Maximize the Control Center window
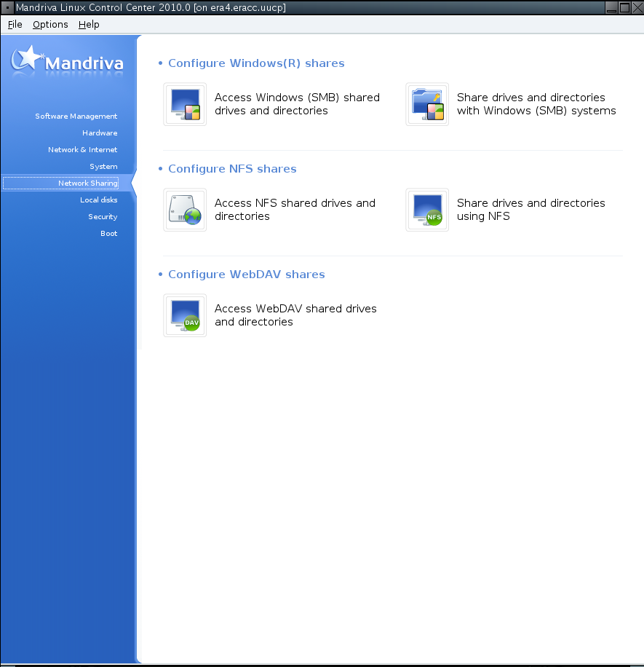 624,8
